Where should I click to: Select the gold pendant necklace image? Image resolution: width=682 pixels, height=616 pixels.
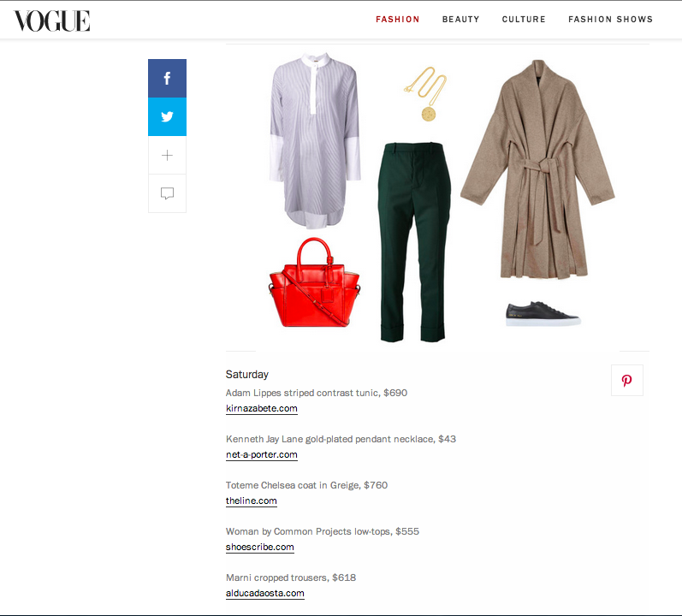coord(426,94)
